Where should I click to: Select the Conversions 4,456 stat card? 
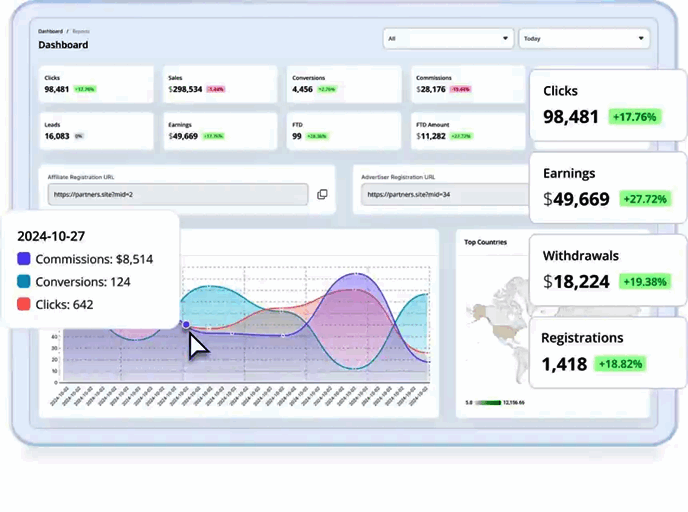point(344,84)
